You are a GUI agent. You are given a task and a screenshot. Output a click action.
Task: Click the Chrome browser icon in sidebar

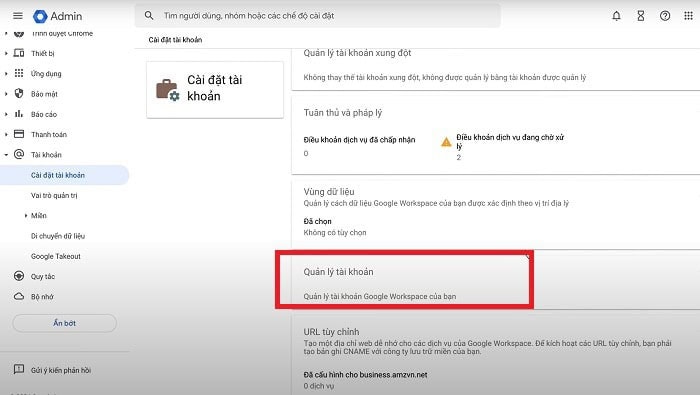coord(19,33)
